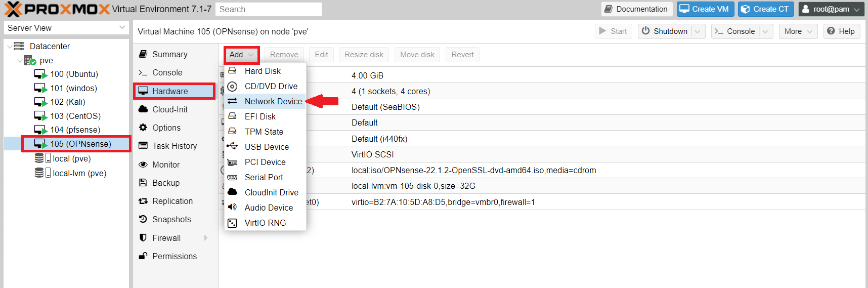868x288 pixels.
Task: Select VM 103 (CentOS)
Action: (75, 116)
